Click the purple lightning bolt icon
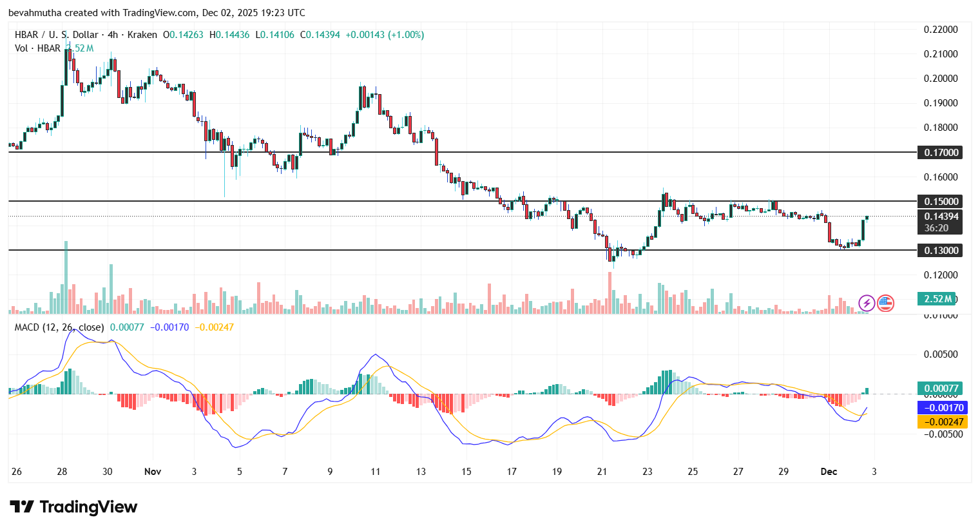The image size is (980, 531). pyautogui.click(x=867, y=303)
